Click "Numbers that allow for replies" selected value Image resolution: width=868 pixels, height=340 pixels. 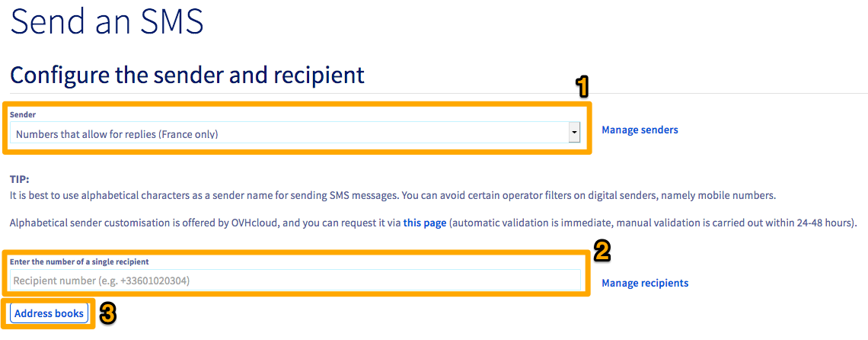pyautogui.click(x=116, y=134)
